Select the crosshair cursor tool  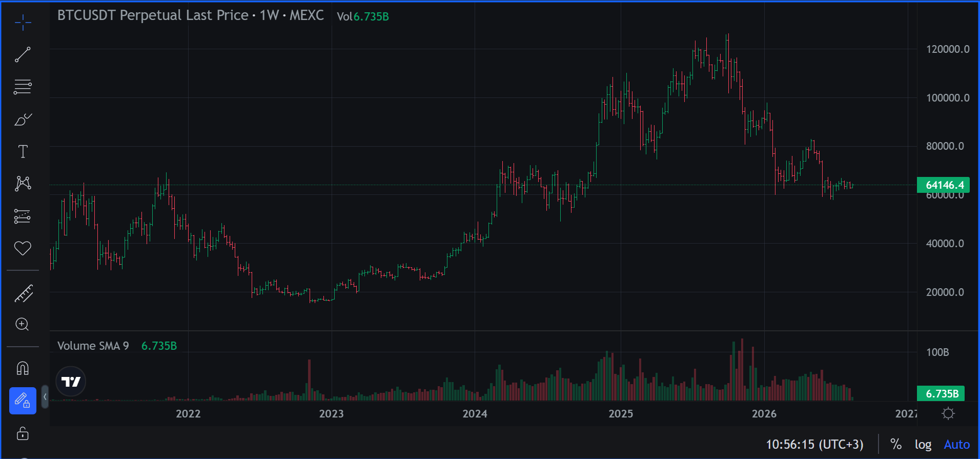(23, 22)
